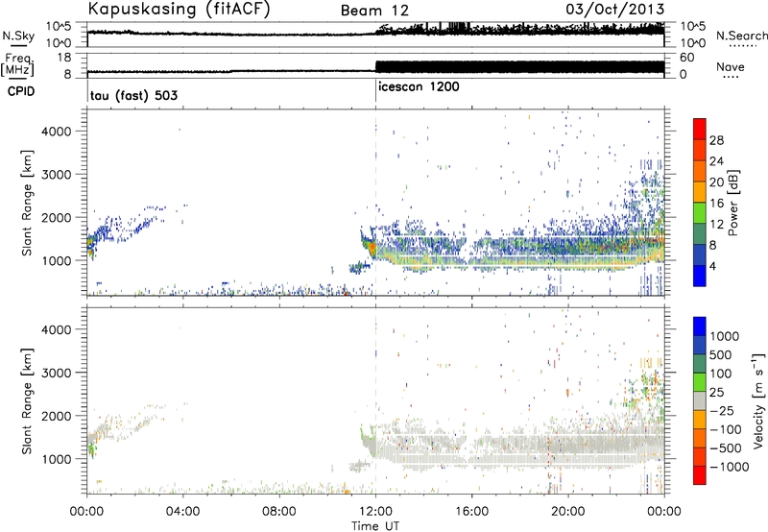Click the Velocity [m s-1] colorbar title

(758, 400)
